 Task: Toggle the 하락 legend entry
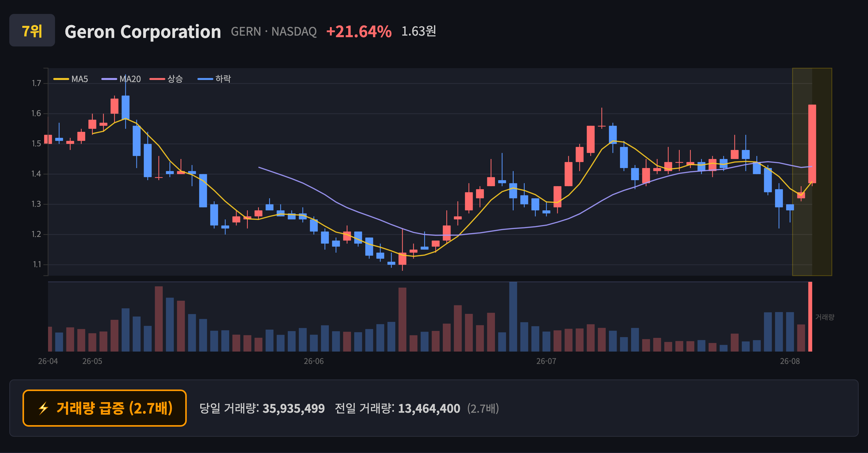pyautogui.click(x=214, y=79)
